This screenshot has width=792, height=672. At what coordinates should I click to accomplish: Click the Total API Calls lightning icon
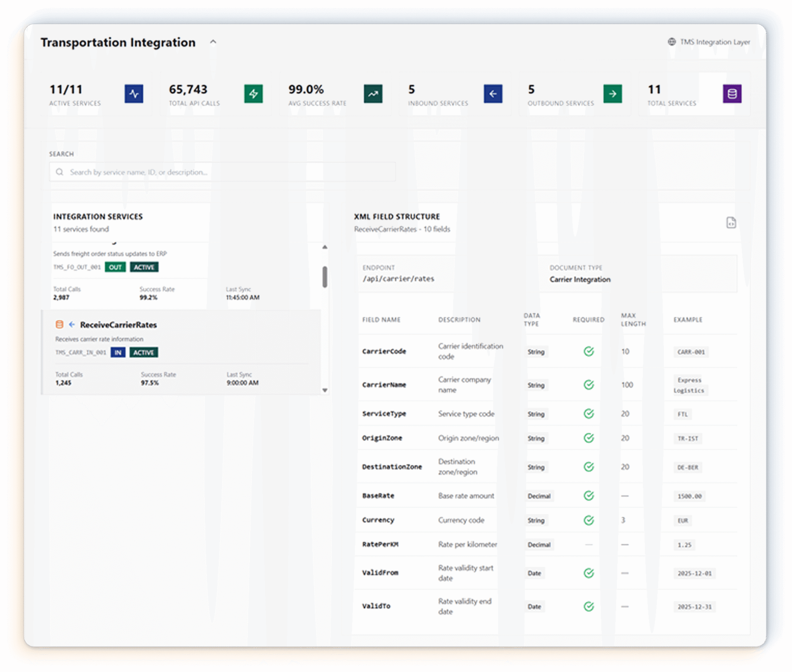tap(253, 94)
